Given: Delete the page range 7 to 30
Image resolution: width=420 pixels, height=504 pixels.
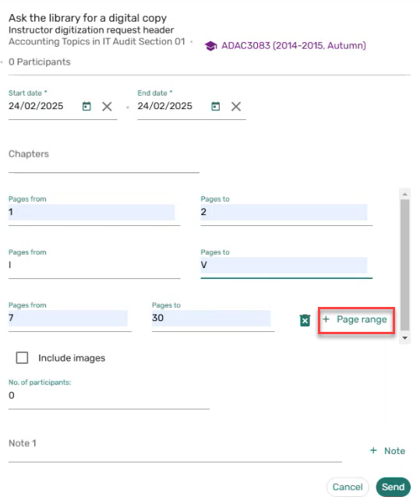Looking at the screenshot, I should point(305,320).
